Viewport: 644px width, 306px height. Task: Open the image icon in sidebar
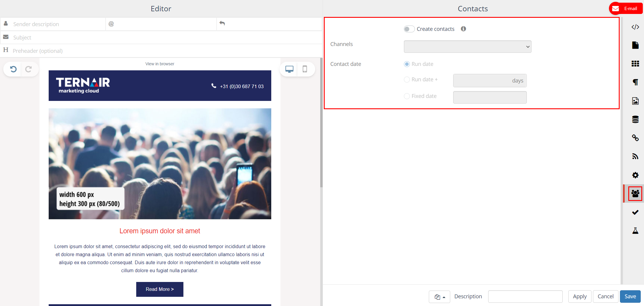pos(635,101)
